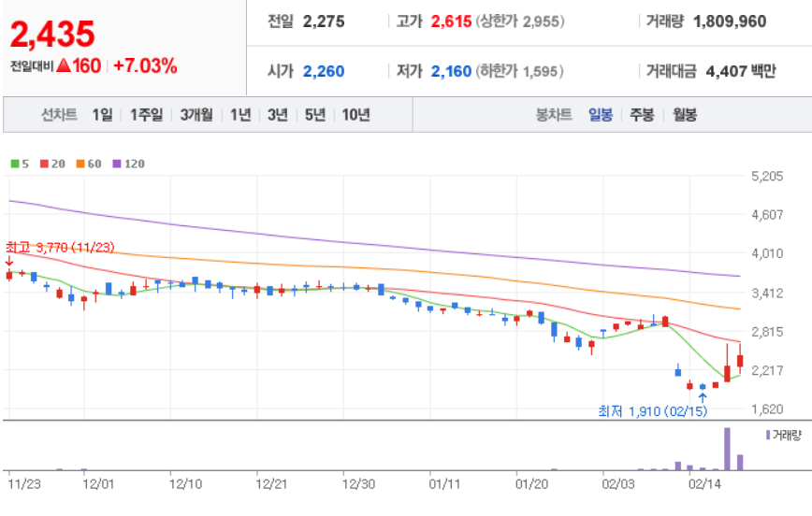Click the 선차트 label
This screenshot has width=812, height=516.
click(x=59, y=114)
